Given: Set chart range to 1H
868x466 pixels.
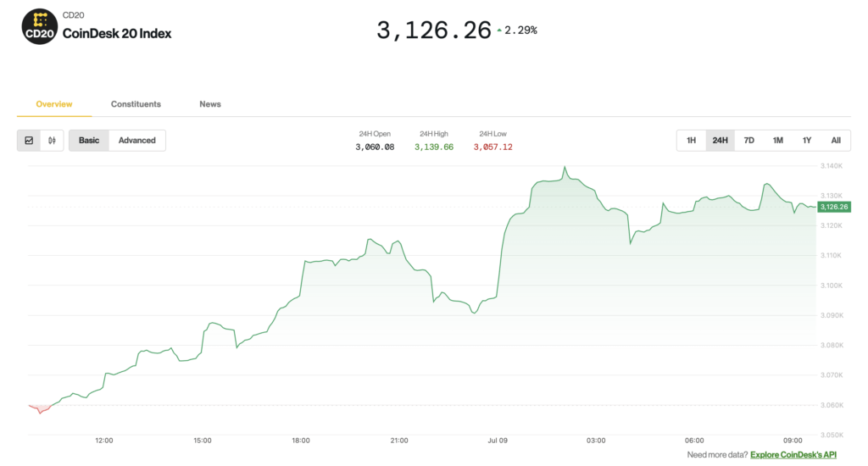Looking at the screenshot, I should point(692,141).
